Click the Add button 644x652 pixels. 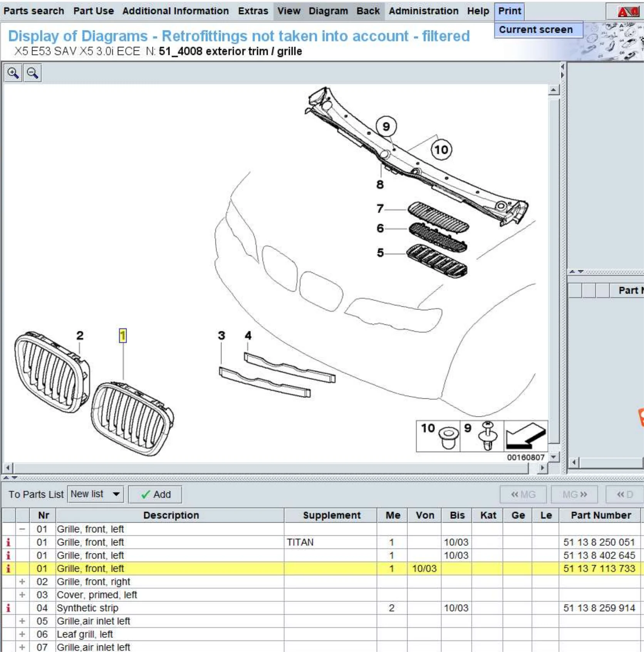pos(155,494)
